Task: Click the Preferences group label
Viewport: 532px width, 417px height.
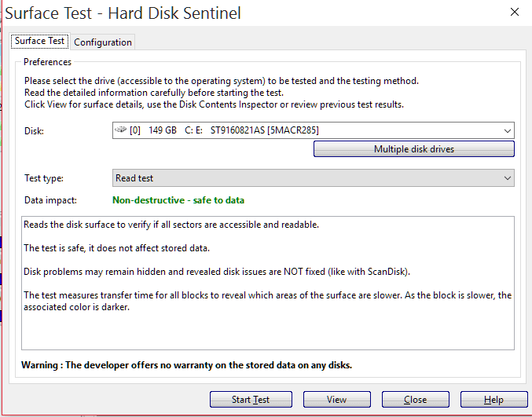Action: tap(47, 62)
